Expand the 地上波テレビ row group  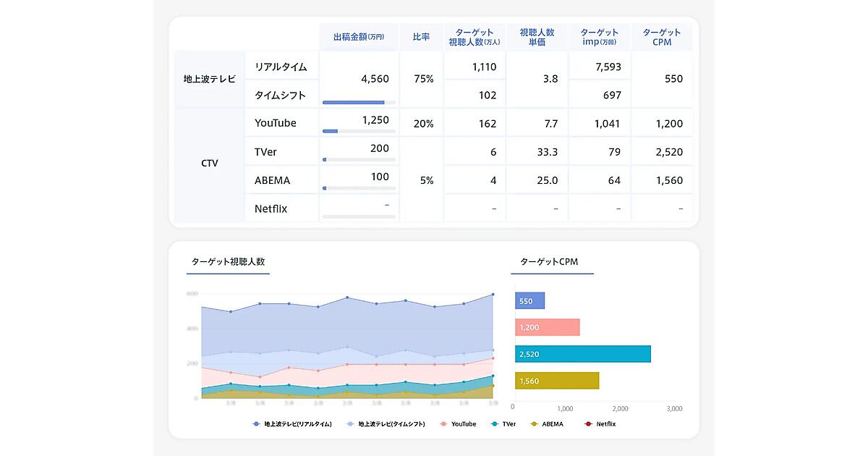[x=209, y=80]
